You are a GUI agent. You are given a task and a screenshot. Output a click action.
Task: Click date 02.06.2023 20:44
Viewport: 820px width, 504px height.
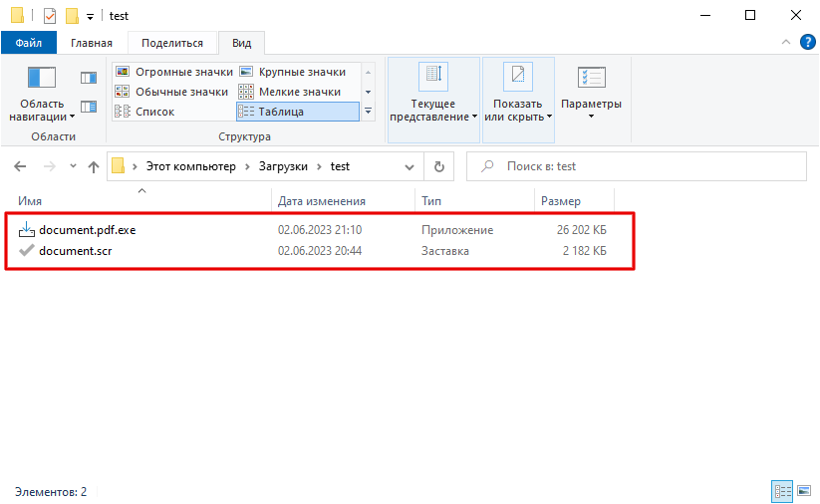(320, 251)
